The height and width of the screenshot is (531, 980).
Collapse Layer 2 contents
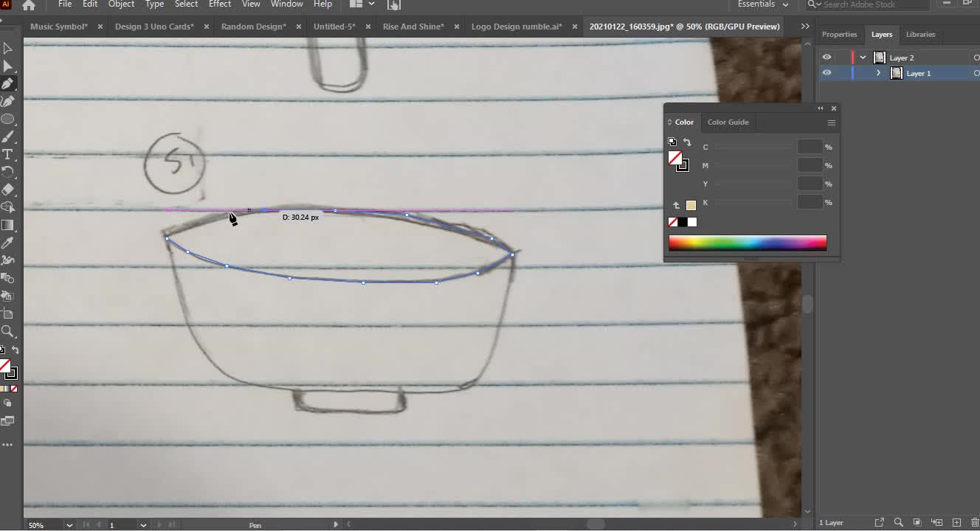(x=863, y=58)
